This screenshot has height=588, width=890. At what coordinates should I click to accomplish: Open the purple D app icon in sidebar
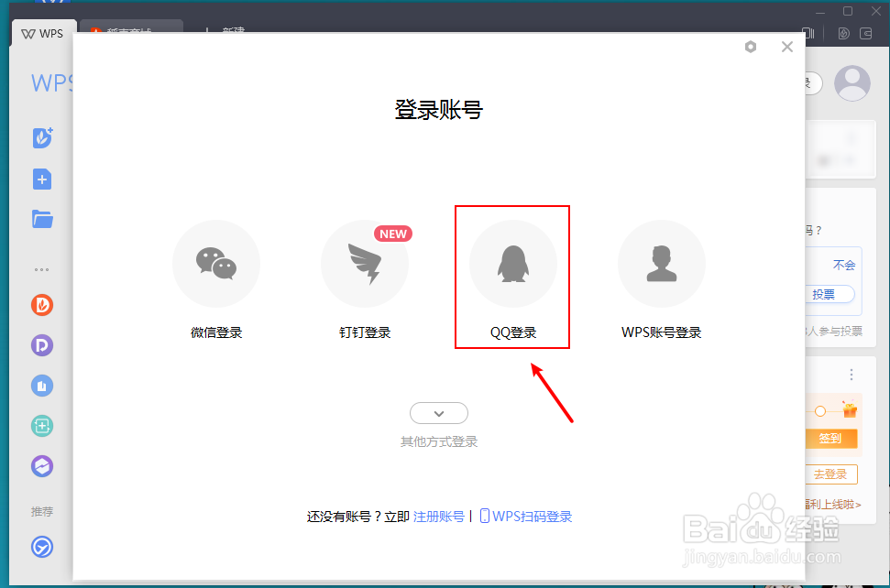(42, 345)
